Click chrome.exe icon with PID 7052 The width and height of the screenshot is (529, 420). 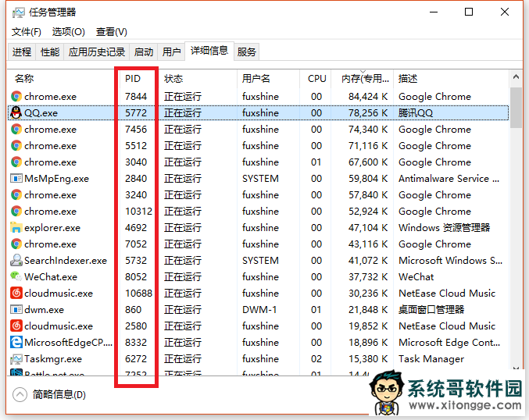[x=16, y=244]
